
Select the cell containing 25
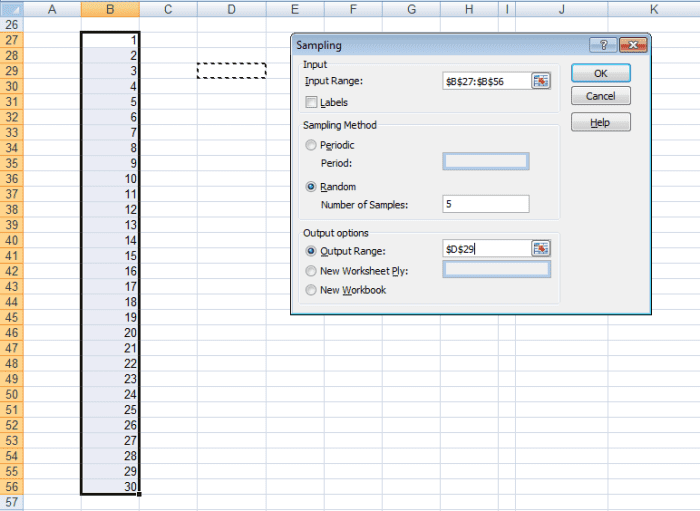point(110,410)
